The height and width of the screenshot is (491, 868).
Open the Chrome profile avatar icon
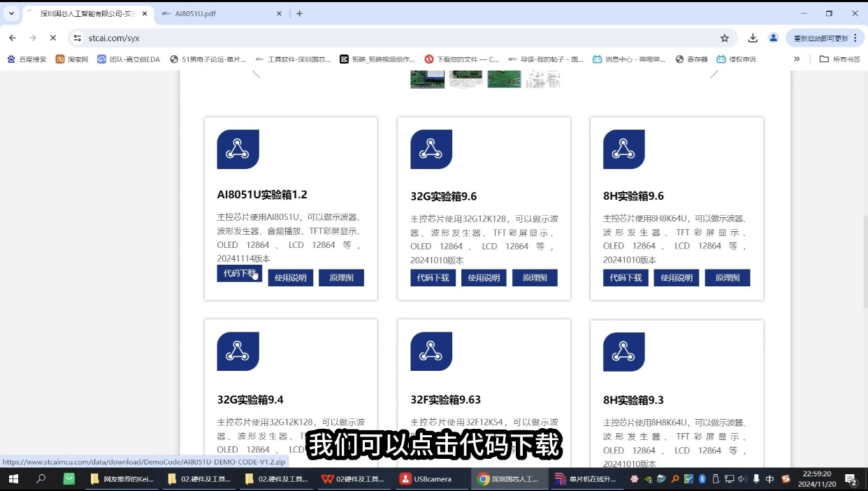[x=773, y=38]
